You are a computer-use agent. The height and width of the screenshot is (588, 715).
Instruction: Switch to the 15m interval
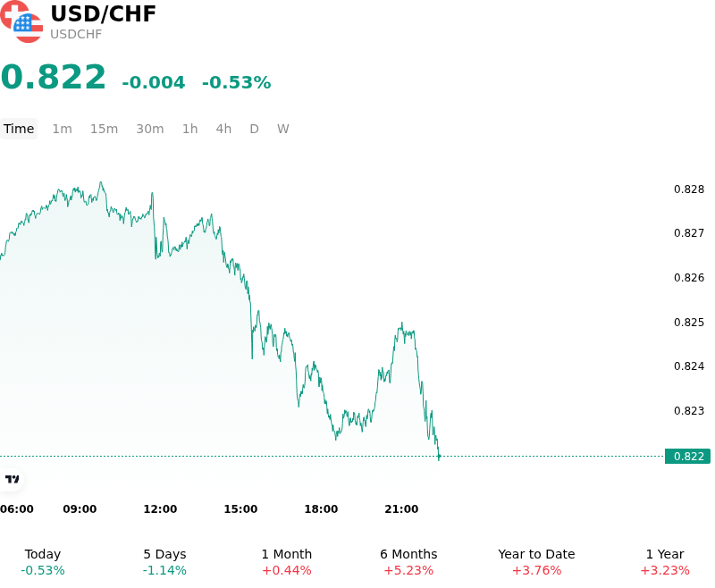click(x=104, y=129)
